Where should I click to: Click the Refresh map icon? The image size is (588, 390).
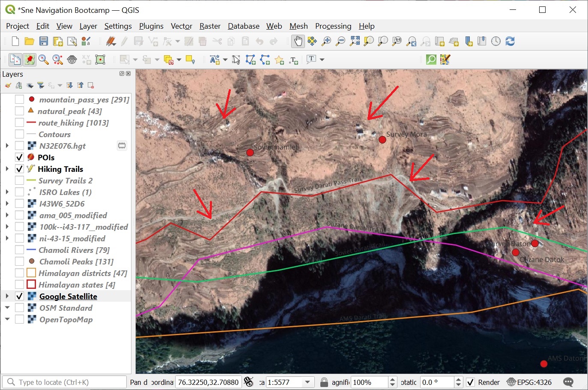pyautogui.click(x=510, y=41)
